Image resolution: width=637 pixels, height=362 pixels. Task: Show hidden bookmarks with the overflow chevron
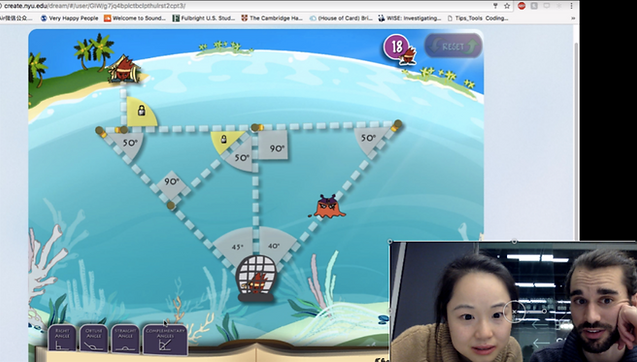point(573,18)
